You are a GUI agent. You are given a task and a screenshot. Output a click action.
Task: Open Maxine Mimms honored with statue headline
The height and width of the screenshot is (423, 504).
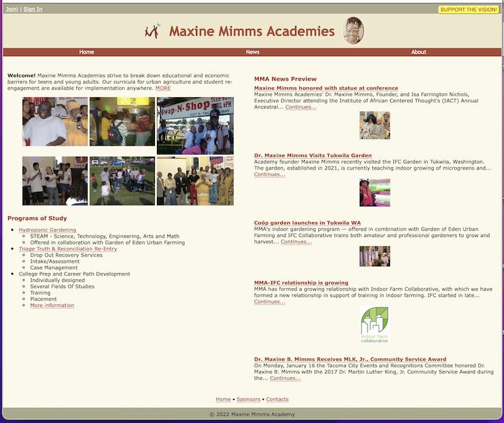point(326,88)
